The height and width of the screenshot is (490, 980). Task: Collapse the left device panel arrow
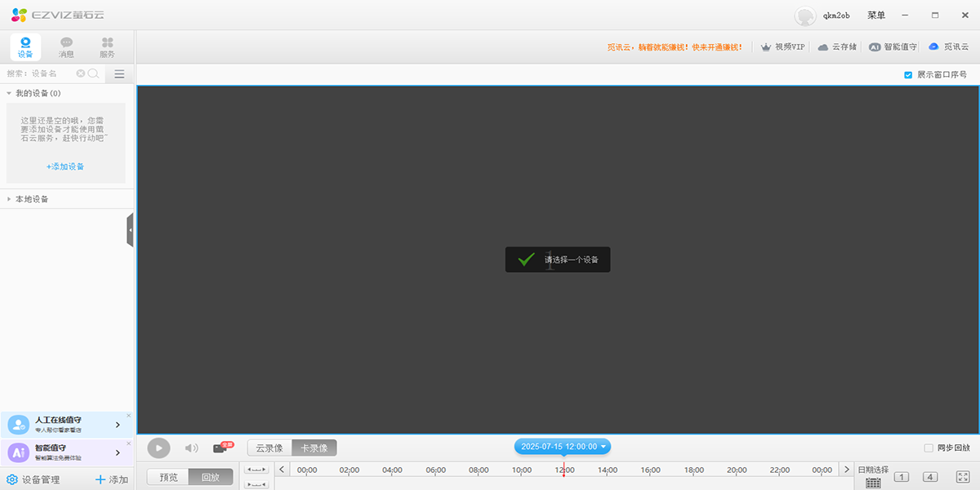pos(131,229)
